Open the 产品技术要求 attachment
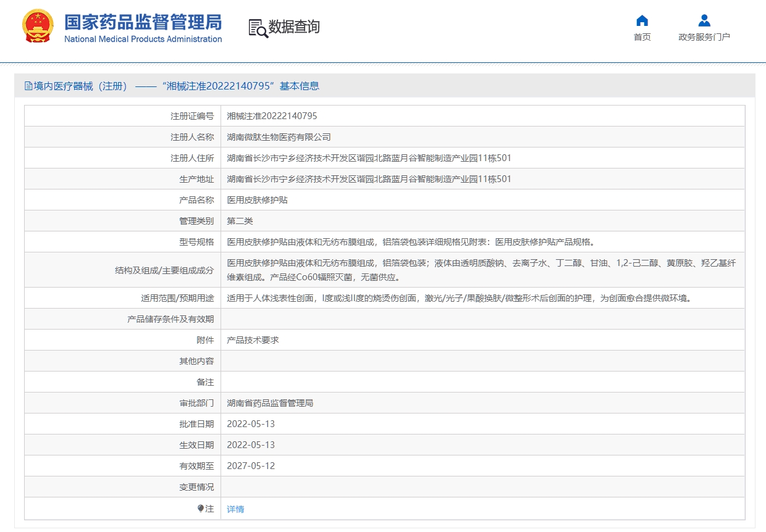This screenshot has width=766, height=532. [253, 340]
